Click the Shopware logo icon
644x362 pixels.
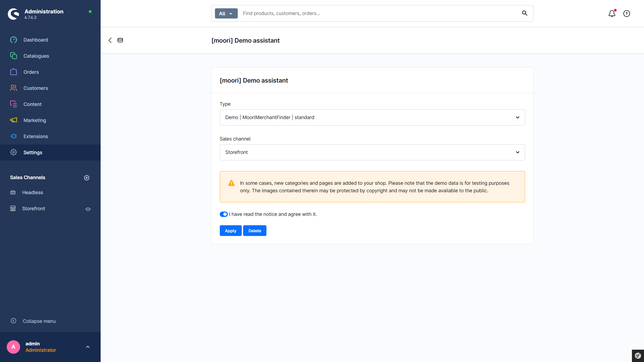pyautogui.click(x=13, y=14)
